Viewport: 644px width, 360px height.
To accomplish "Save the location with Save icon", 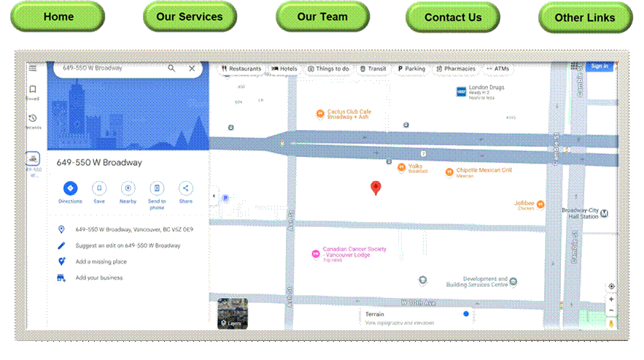I will click(x=99, y=188).
